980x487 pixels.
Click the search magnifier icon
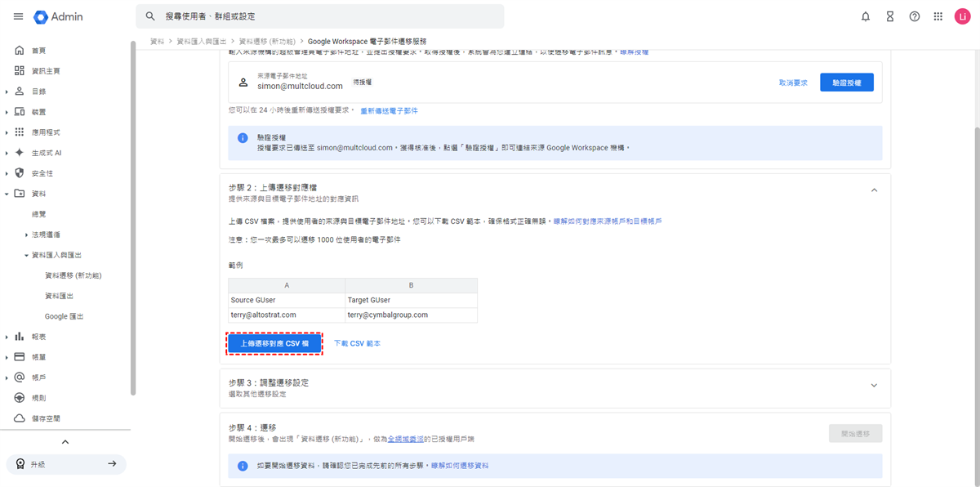pyautogui.click(x=150, y=16)
